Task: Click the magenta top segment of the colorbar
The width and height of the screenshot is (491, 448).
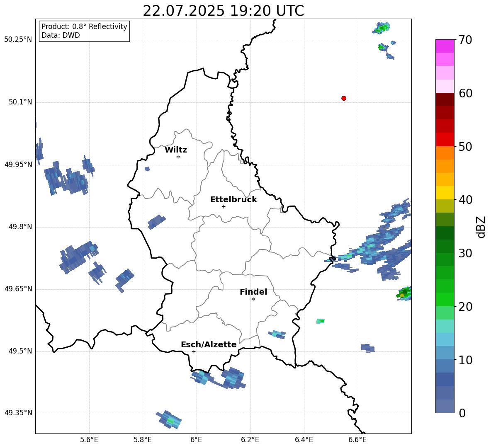Action: 445,46
